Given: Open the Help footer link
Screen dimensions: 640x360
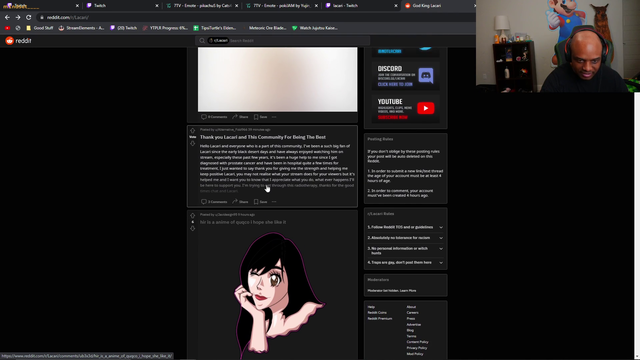Looking at the screenshot, I should click(371, 307).
